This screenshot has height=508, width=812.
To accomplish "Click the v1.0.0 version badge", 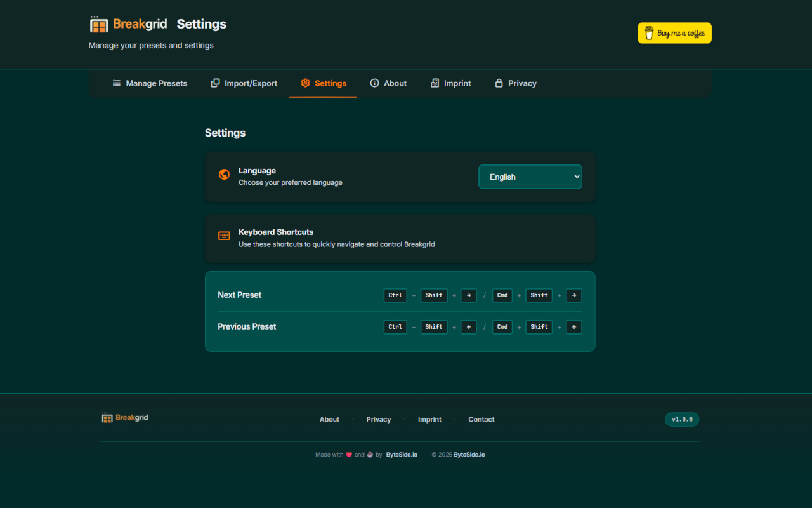I will 681,419.
